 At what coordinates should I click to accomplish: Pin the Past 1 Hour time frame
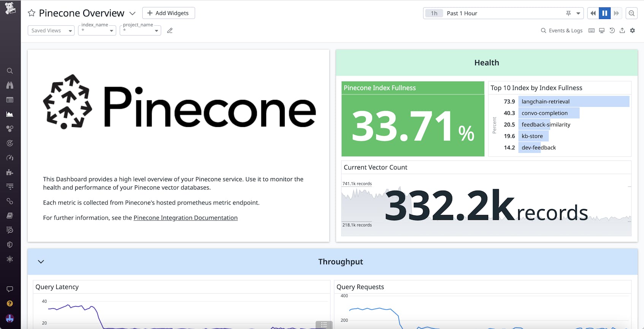tap(568, 13)
